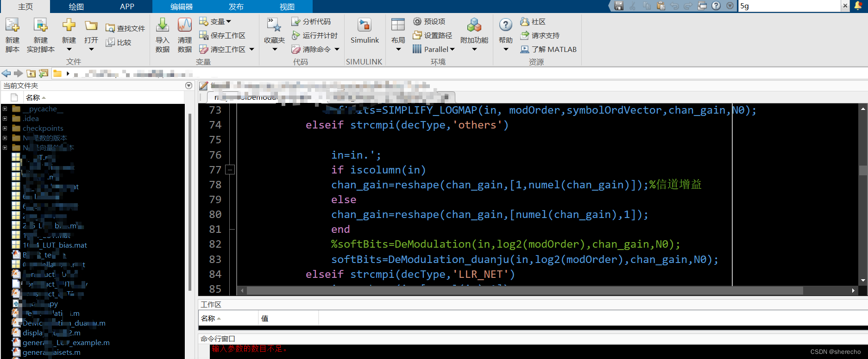The height and width of the screenshot is (359, 868).
Task: Click Save Workspace (保存工作区)
Action: click(x=222, y=35)
